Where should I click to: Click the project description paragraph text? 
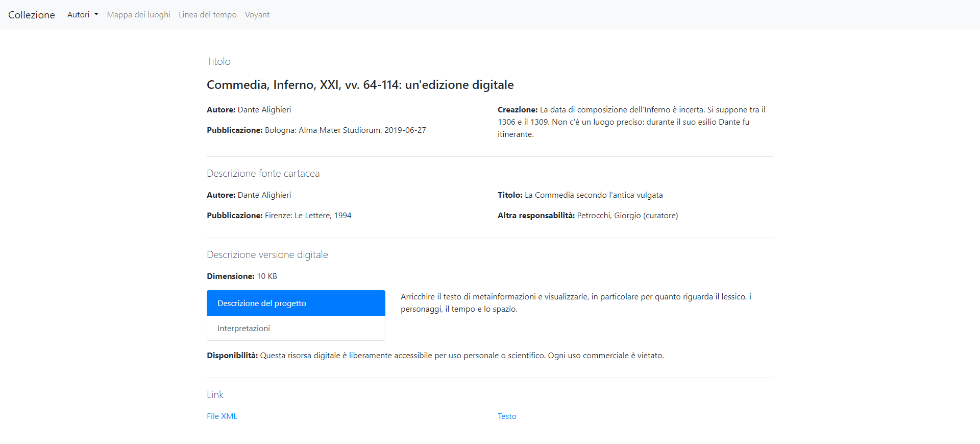click(x=576, y=303)
